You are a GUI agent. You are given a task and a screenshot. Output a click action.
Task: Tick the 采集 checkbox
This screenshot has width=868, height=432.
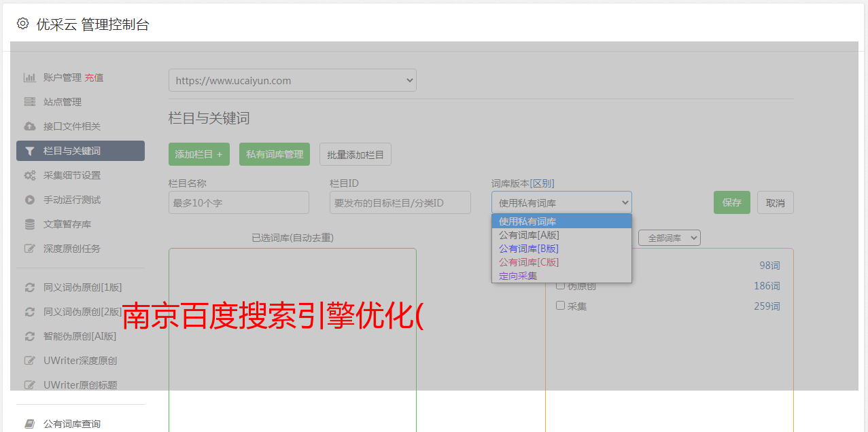[x=561, y=306]
